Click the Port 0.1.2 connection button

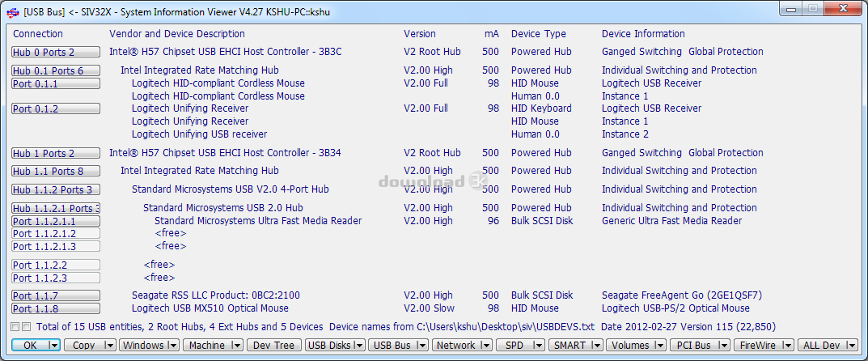[56, 108]
